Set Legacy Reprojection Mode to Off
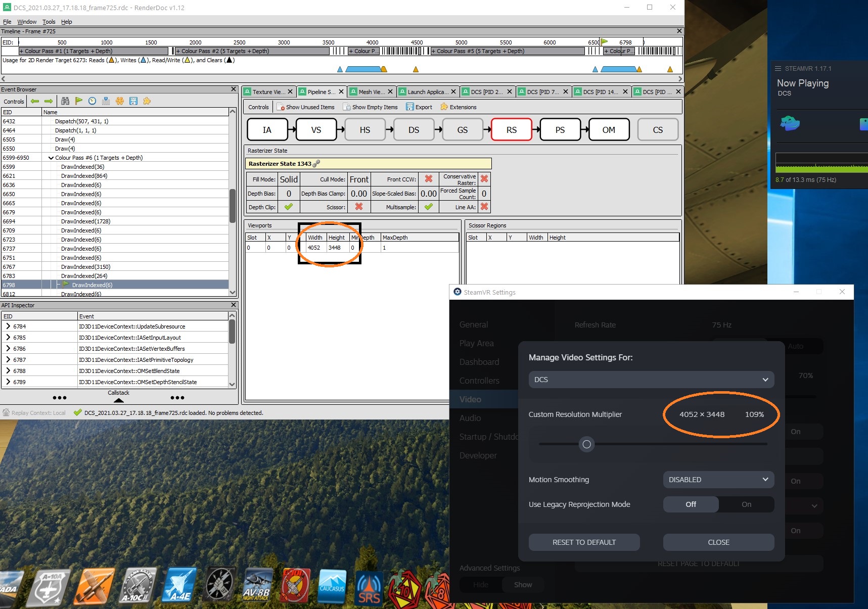 pos(691,504)
